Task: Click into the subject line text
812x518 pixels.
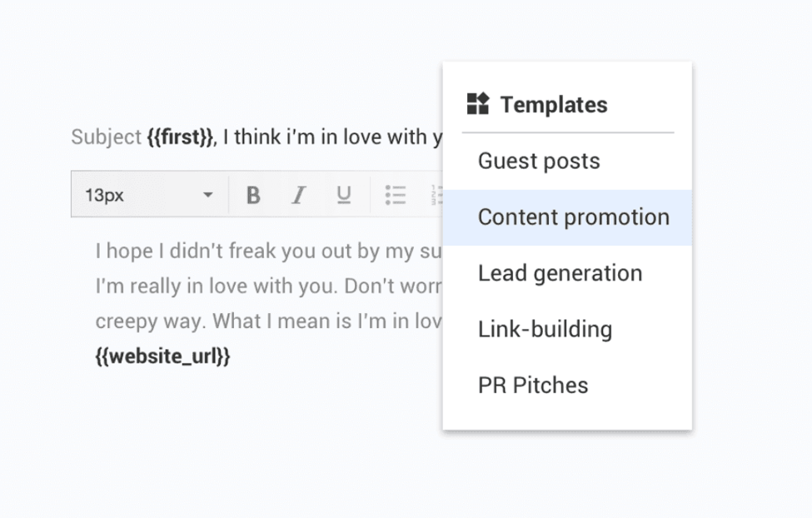Action: pos(333,137)
